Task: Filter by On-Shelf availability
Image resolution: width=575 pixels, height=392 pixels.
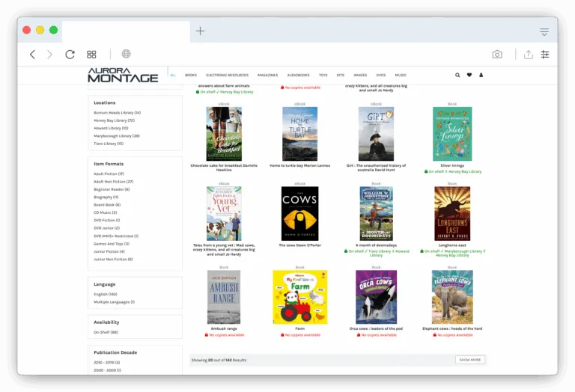Action: point(106,332)
